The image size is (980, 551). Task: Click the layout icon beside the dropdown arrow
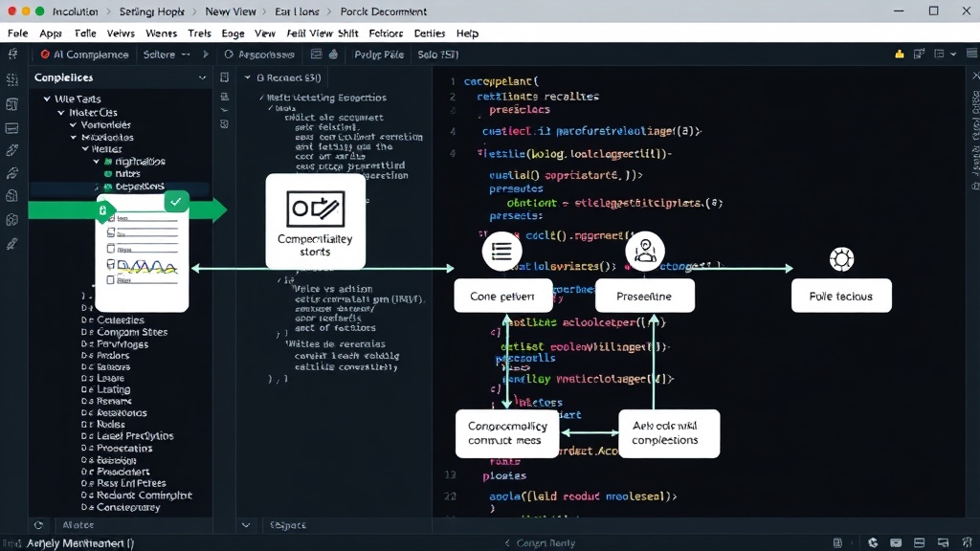(x=939, y=55)
